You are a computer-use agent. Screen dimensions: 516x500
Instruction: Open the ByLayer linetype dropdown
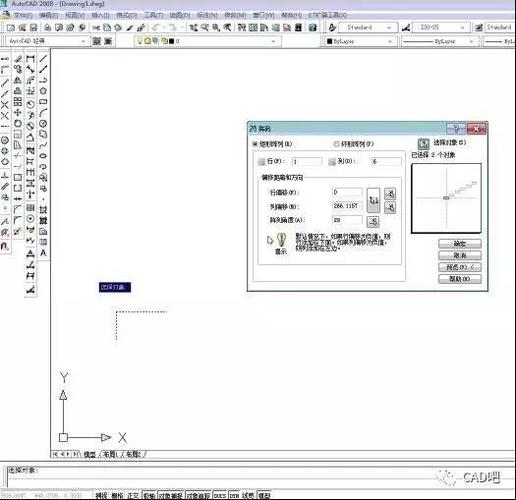tap(439, 41)
